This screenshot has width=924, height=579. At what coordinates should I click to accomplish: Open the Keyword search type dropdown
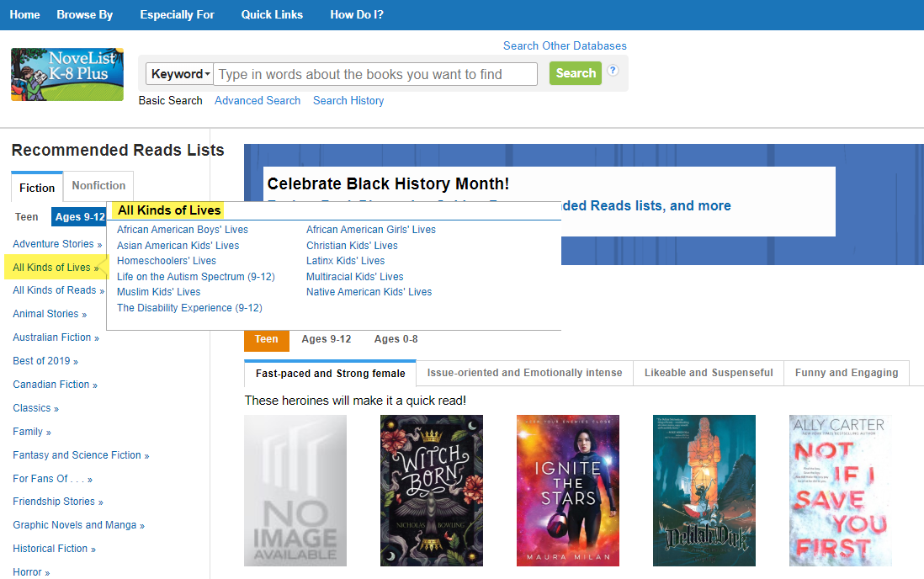(x=180, y=74)
